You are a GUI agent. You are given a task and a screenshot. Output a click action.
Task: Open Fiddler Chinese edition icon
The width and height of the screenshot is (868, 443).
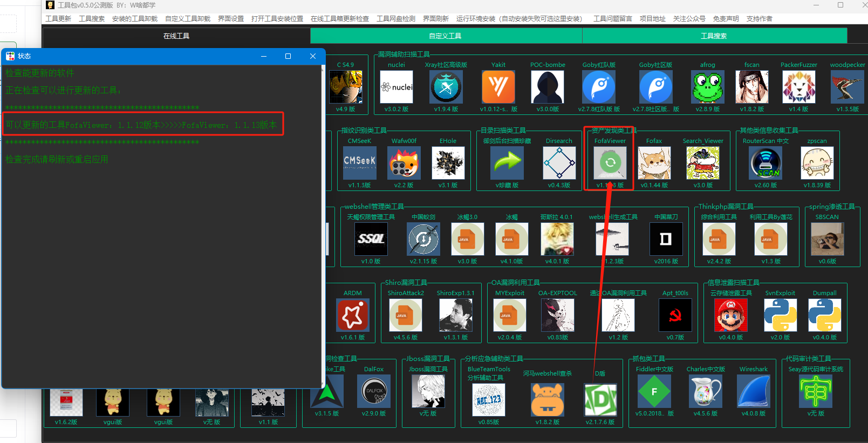(x=654, y=391)
